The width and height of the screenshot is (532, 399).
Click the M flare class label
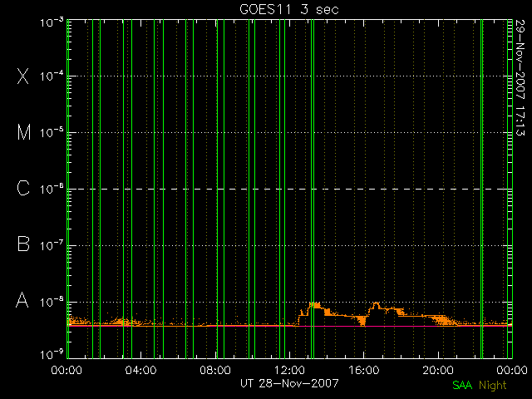(x=24, y=132)
